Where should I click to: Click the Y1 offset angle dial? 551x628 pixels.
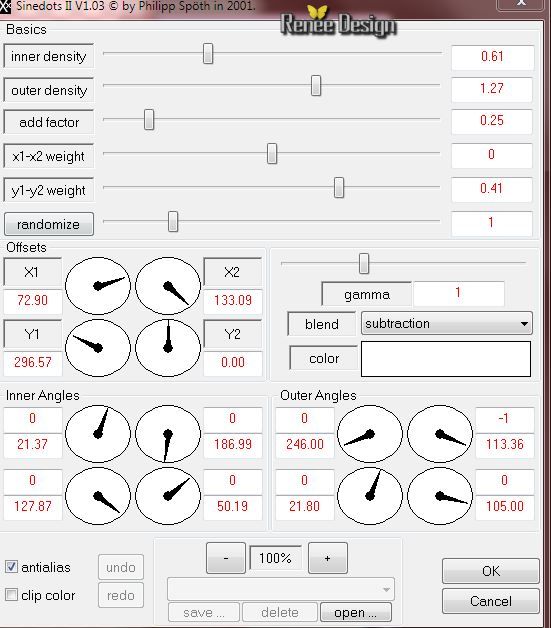(98, 348)
